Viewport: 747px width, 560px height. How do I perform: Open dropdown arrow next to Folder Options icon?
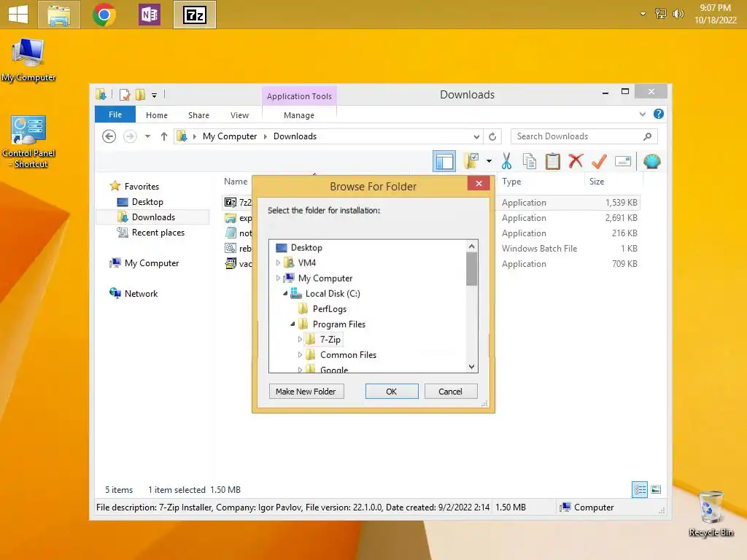coord(489,161)
